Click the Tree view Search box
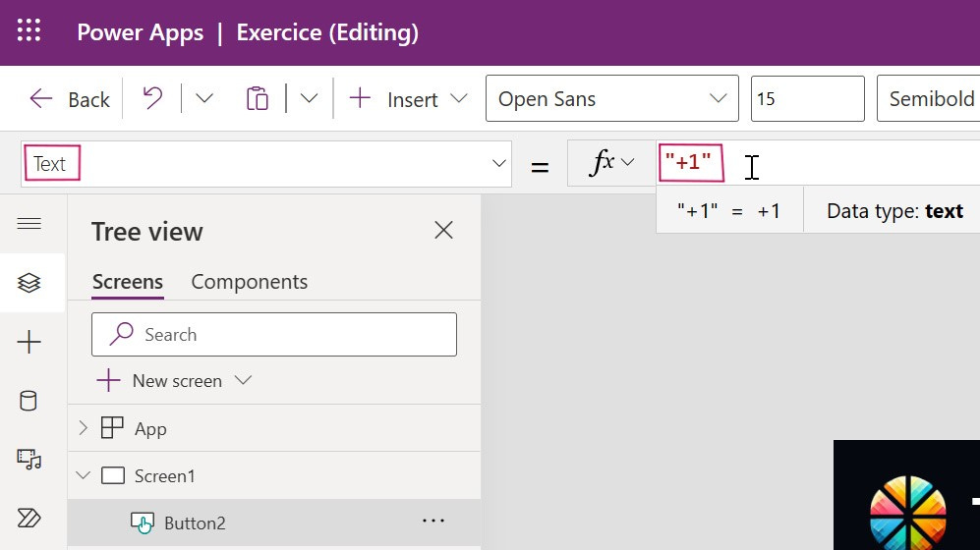980x550 pixels. click(273, 335)
